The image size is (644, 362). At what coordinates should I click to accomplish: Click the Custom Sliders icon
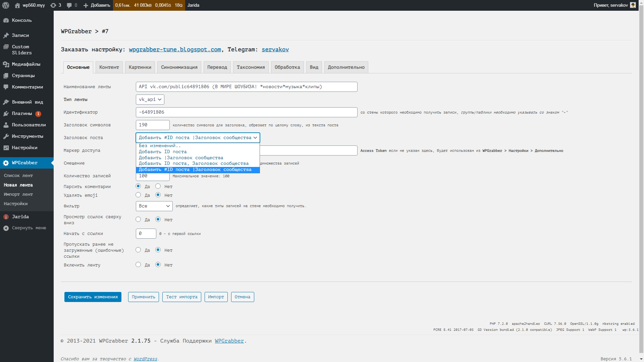(x=6, y=47)
